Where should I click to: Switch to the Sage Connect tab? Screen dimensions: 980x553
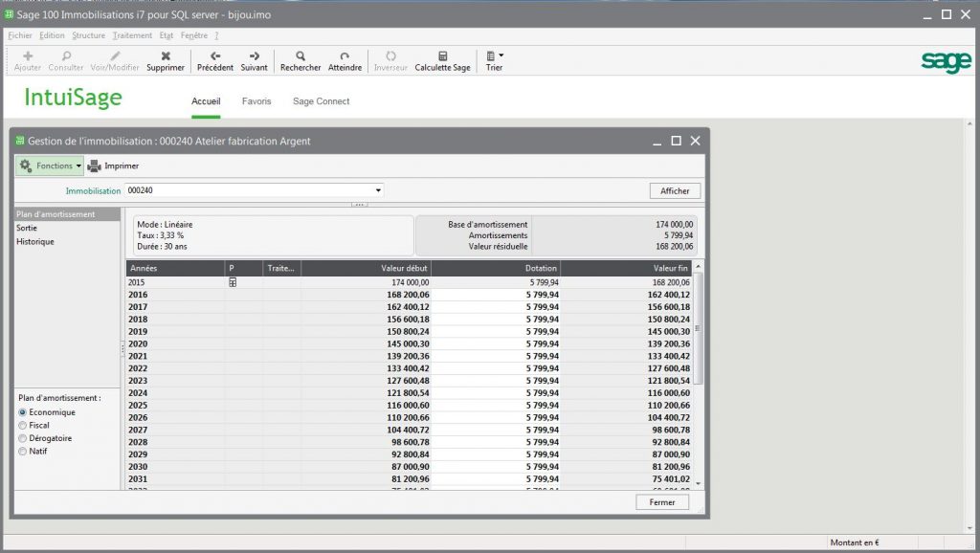[321, 101]
